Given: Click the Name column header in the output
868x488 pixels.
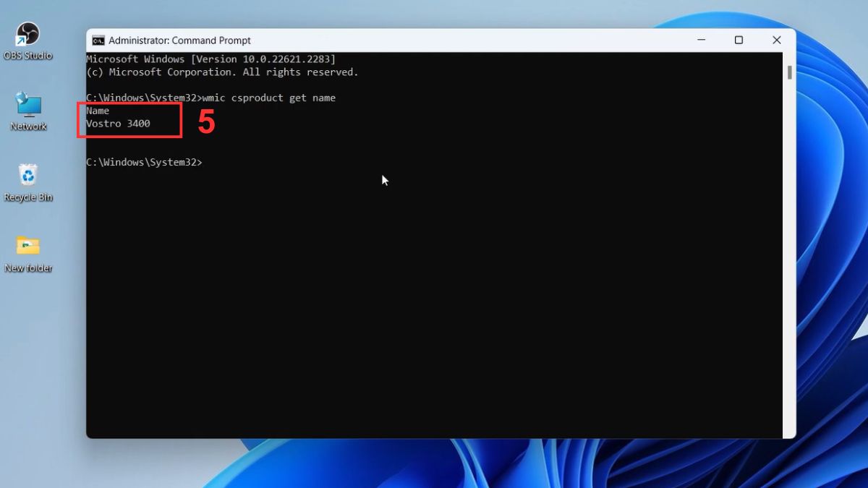Looking at the screenshot, I should click(98, 110).
